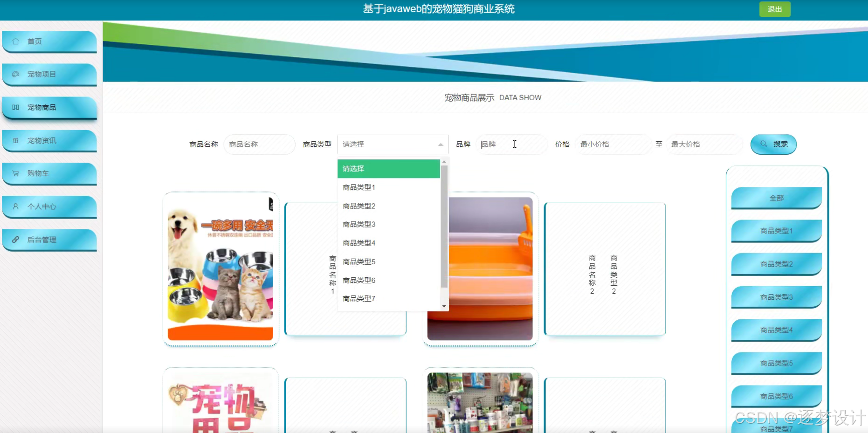
Task: Click the home icon in the sidebar
Action: coord(15,41)
